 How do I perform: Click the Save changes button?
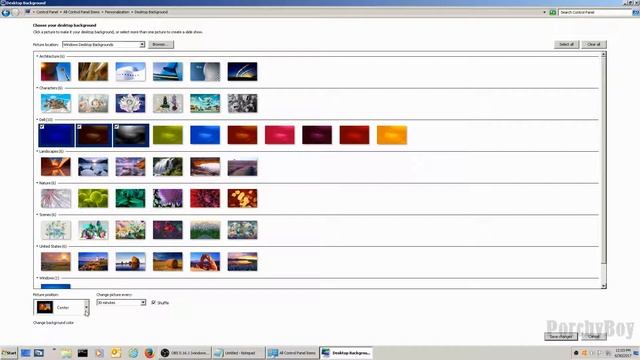(561, 336)
